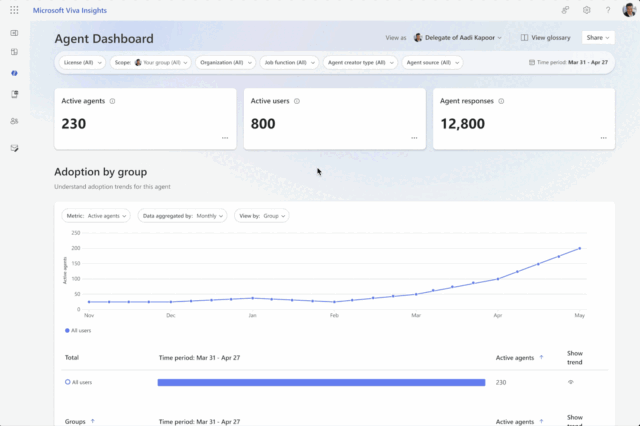Click info icon beside Agent responses
Viewport: 640px width, 426px height.
(502, 101)
